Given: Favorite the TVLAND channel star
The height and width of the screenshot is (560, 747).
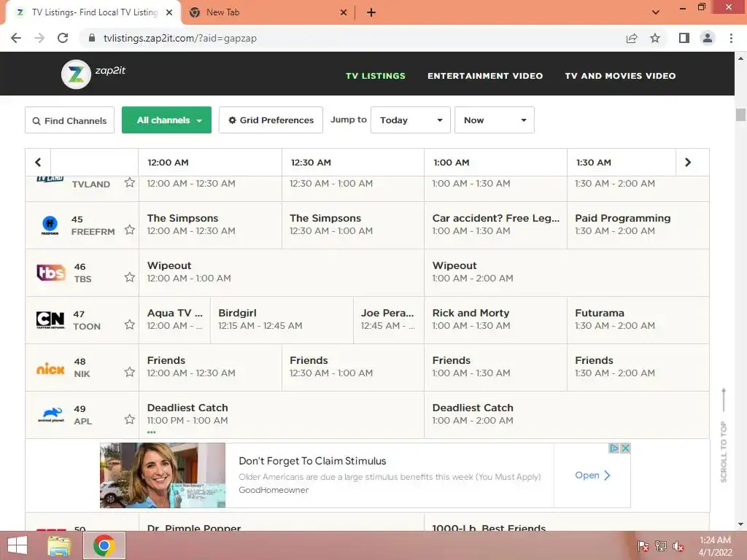Looking at the screenshot, I should 130,182.
